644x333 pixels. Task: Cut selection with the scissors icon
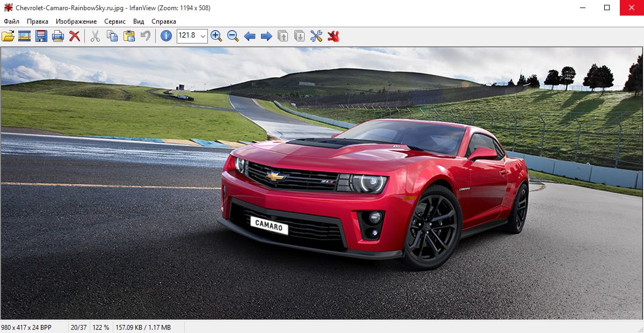[95, 36]
